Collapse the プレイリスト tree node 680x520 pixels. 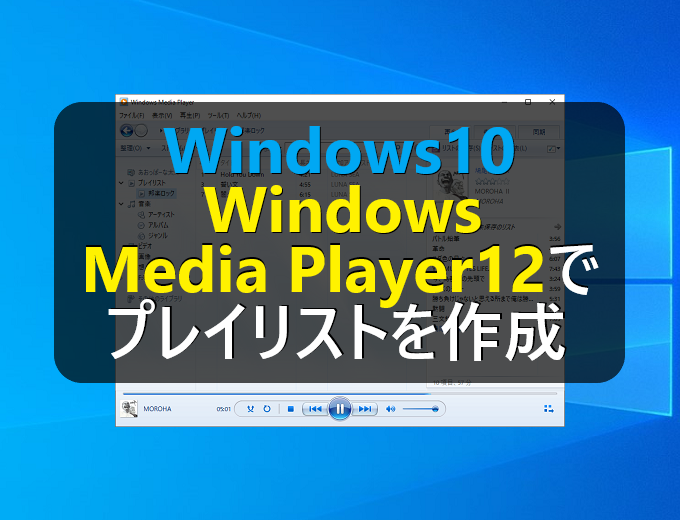pos(121,183)
